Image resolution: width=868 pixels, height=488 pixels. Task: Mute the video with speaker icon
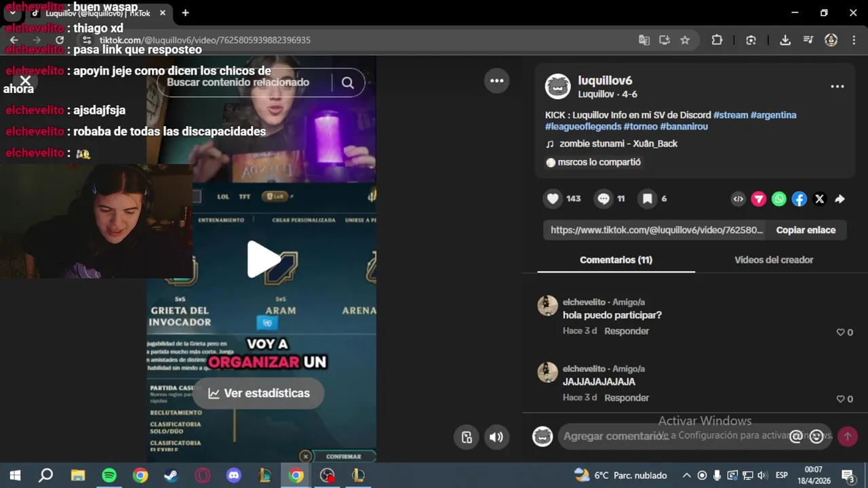pyautogui.click(x=496, y=437)
